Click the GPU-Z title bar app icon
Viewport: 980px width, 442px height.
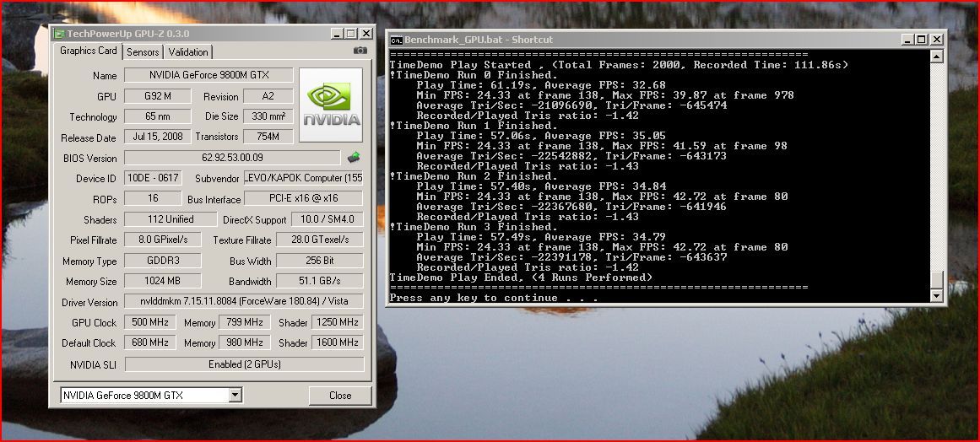point(58,34)
